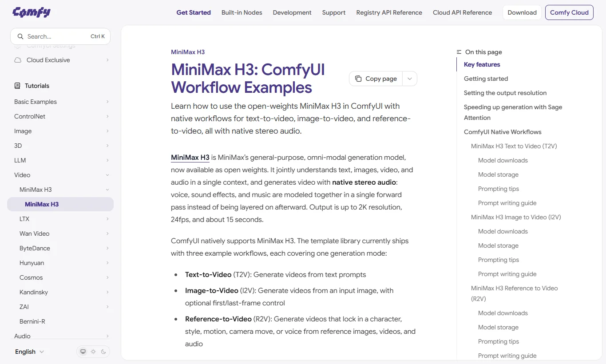This screenshot has height=364, width=606.
Task: Open the Cloud API Reference tab
Action: point(463,12)
